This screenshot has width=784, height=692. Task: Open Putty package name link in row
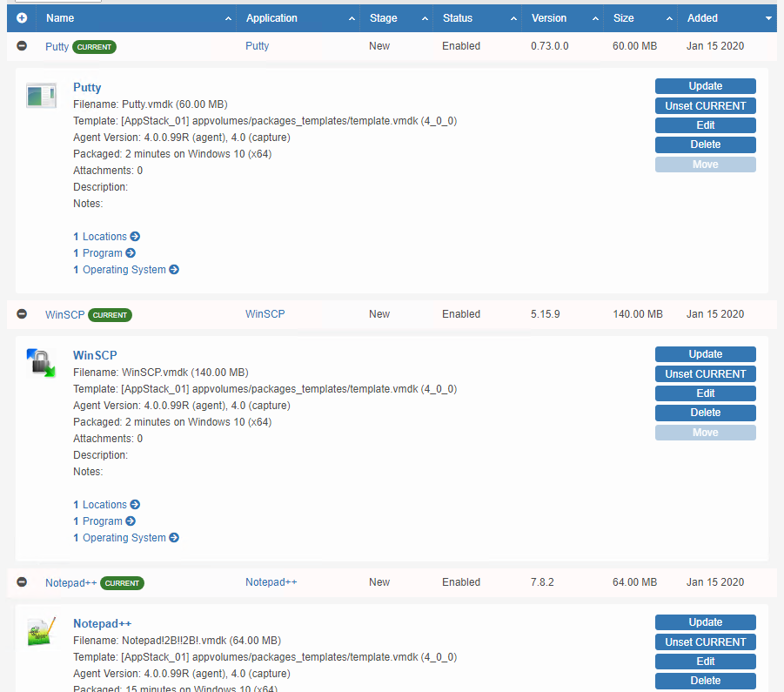coord(57,46)
